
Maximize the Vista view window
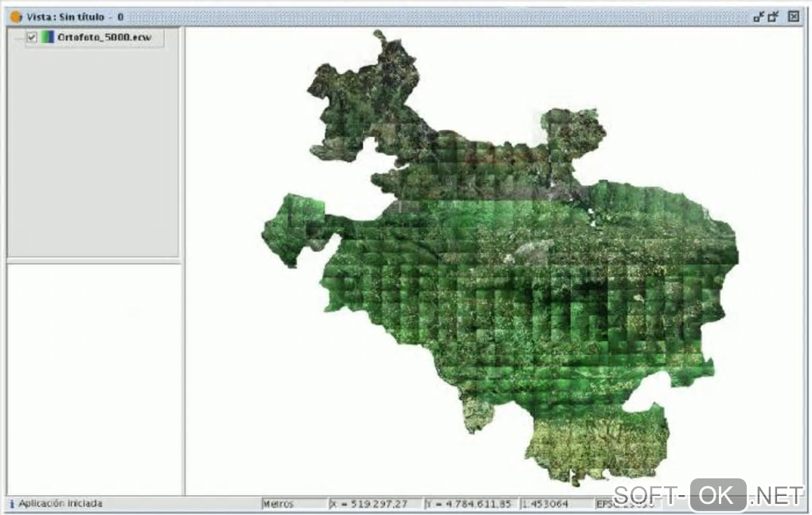point(774,17)
